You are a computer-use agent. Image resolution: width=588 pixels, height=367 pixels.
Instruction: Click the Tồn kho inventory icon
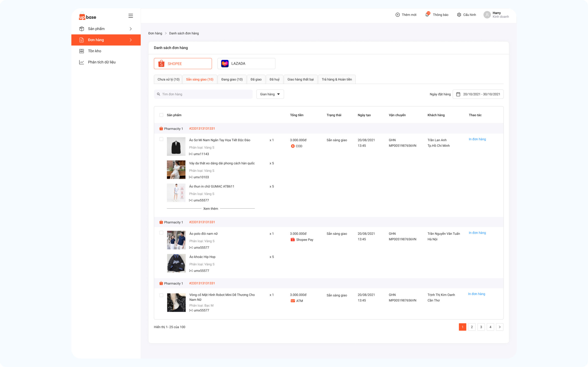point(82,51)
